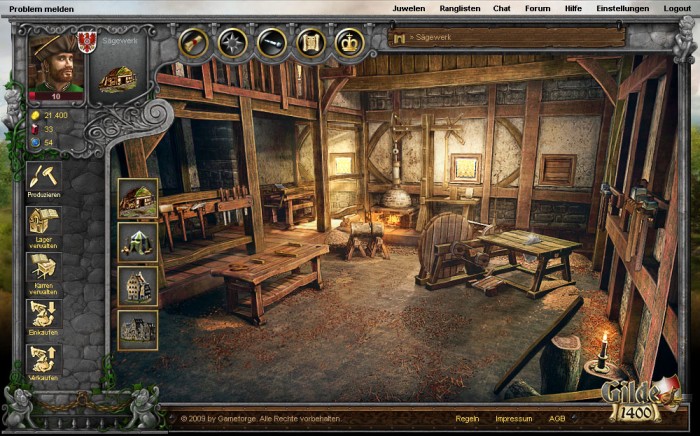700x436 pixels.
Task: Open the Impressum footer link
Action: (514, 419)
